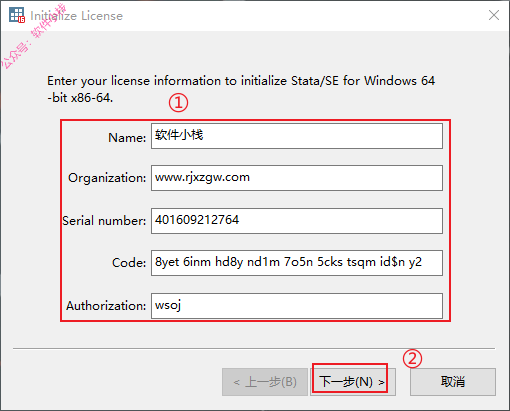Click the Code input box

pos(297,263)
